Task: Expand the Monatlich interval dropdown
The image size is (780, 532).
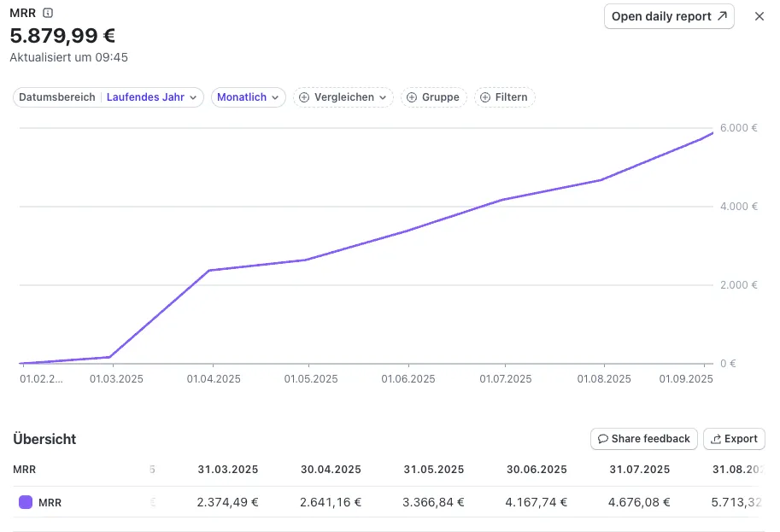Action: (x=248, y=97)
